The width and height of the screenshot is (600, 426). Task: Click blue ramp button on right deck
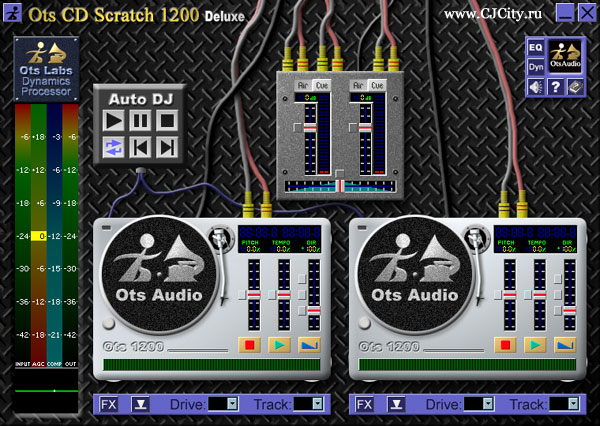(565, 345)
